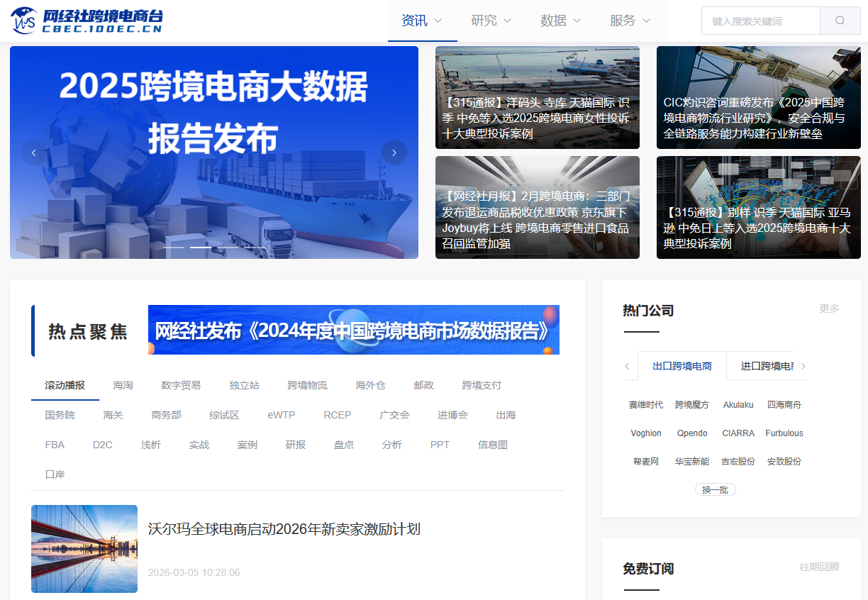Click the left arrow beside 出口跨境电商 tab

(627, 366)
